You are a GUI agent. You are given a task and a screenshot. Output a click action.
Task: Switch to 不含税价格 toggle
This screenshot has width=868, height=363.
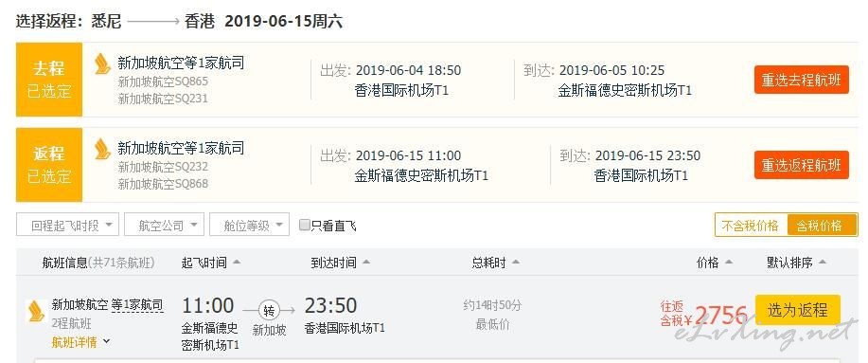pos(751,225)
